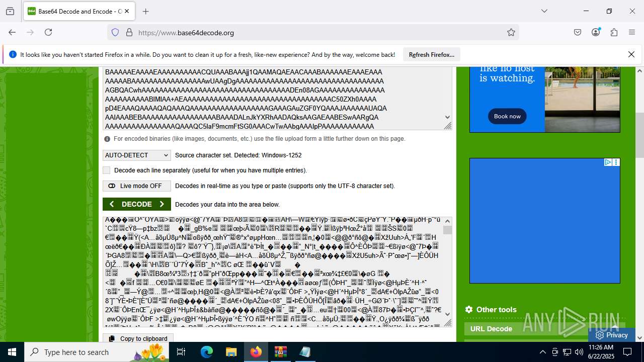This screenshot has height=362, width=644.
Task: Open the taskbar clock showing 11:26 AM
Action: point(601,352)
